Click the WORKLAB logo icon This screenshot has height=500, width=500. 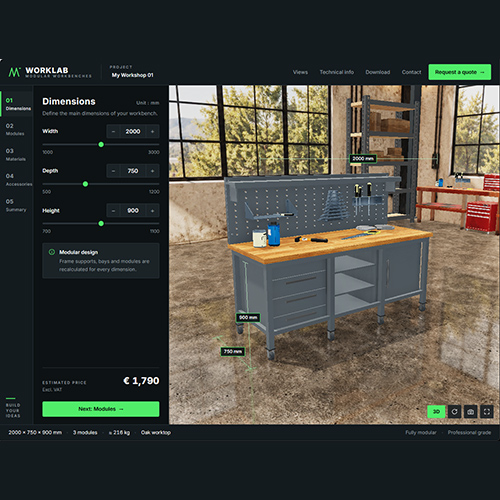point(14,72)
